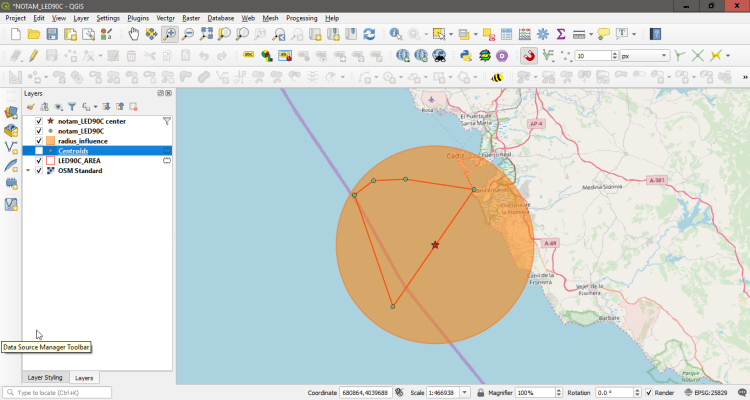Image resolution: width=750 pixels, height=400 pixels.
Task: Click the bee plugin icon
Action: click(x=497, y=77)
